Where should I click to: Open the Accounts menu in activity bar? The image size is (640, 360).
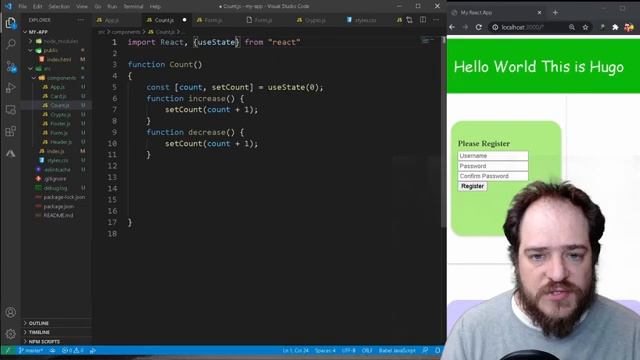(11, 312)
